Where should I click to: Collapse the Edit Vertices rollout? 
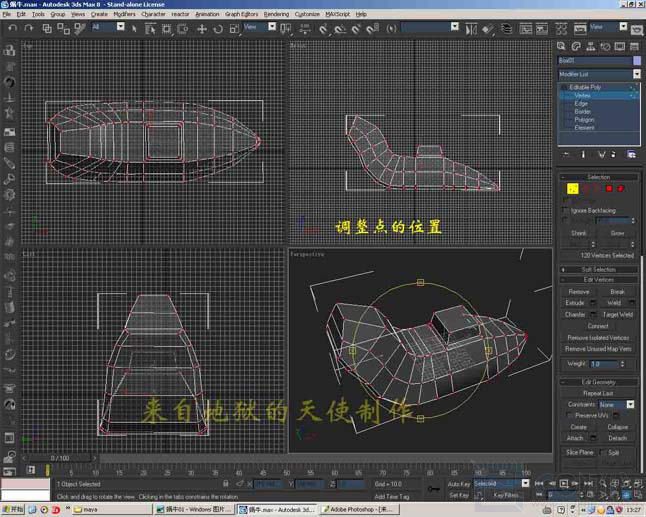click(599, 280)
